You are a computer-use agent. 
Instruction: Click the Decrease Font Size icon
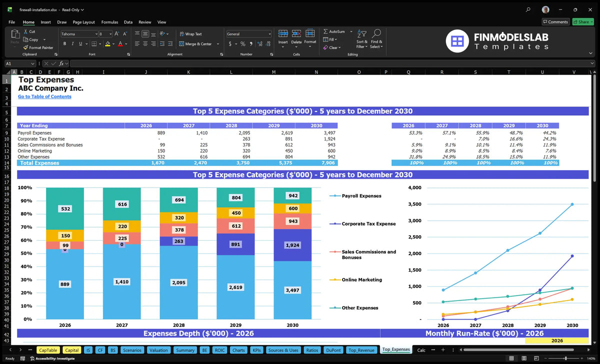tap(125, 34)
